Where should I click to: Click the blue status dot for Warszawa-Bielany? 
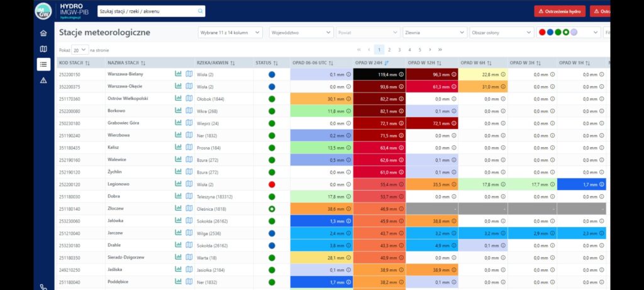coord(272,74)
